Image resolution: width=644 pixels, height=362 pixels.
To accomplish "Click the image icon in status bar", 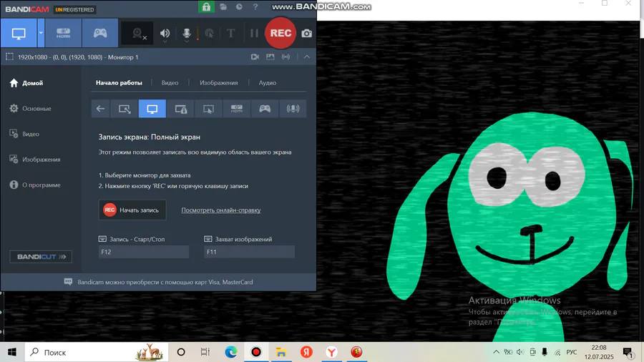I will click(270, 57).
